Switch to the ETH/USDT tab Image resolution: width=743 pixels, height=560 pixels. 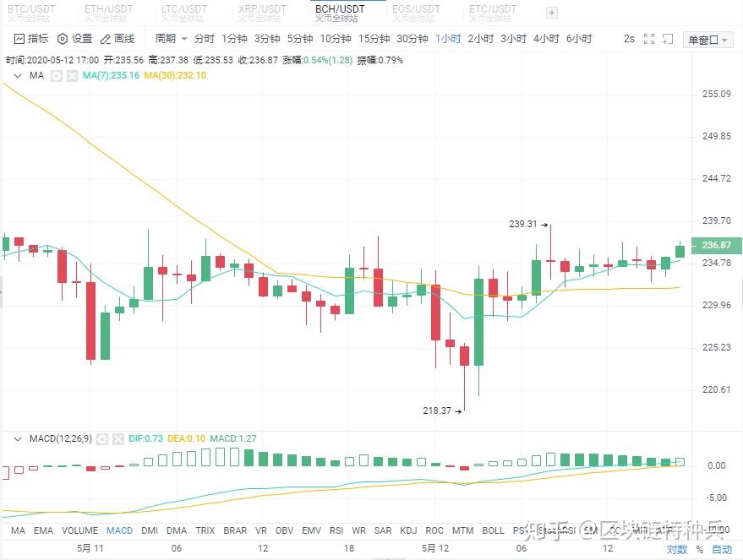pyautogui.click(x=108, y=13)
